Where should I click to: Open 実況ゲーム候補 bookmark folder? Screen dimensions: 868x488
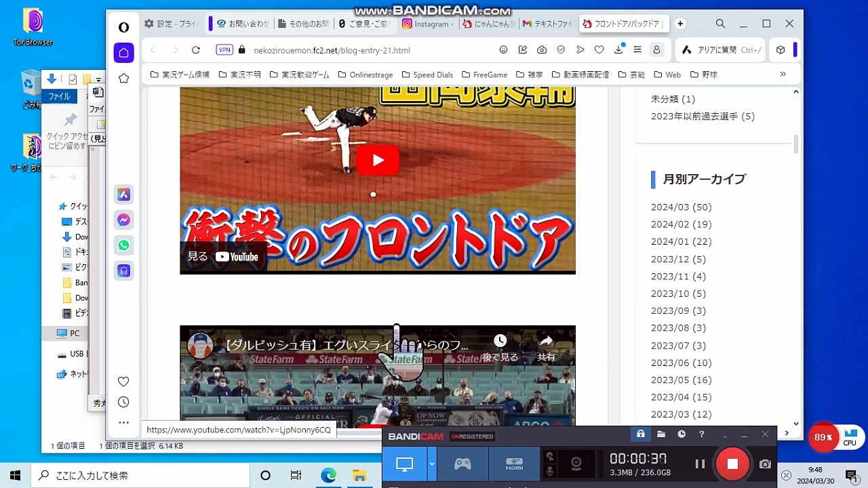[x=180, y=75]
